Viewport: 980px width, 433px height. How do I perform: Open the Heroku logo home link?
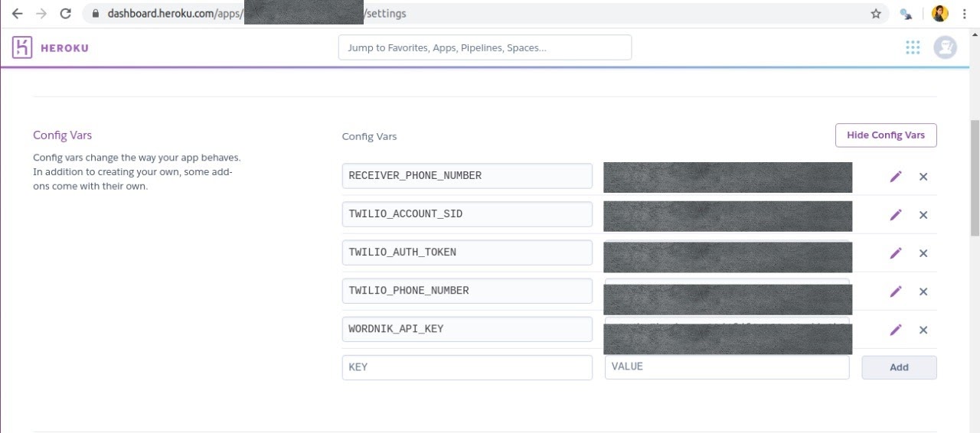coord(51,47)
